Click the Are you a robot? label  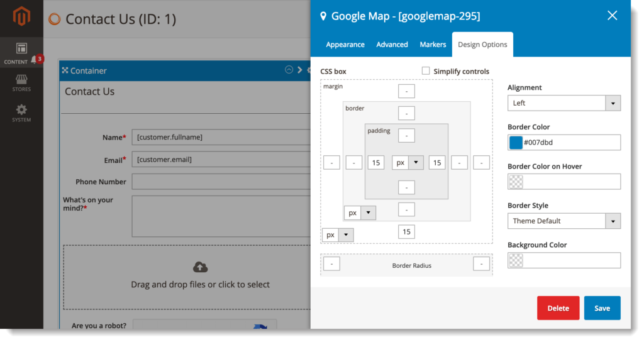point(99,325)
